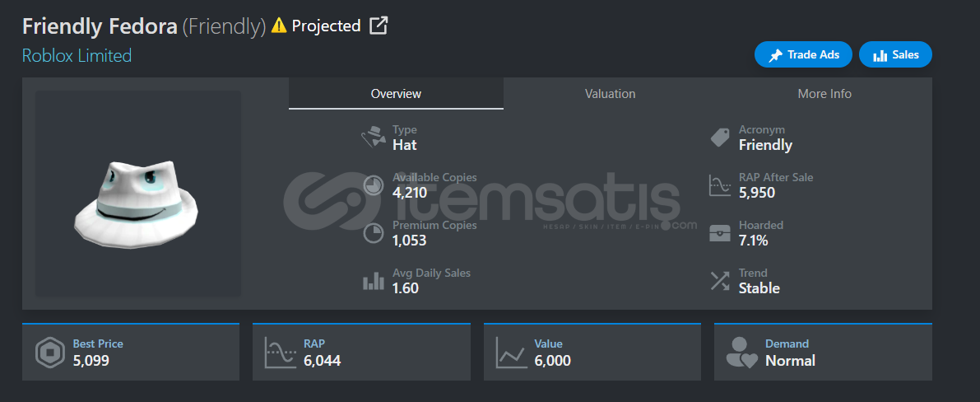Click the Hoarded treasure chest icon
The image size is (980, 402).
[720, 233]
